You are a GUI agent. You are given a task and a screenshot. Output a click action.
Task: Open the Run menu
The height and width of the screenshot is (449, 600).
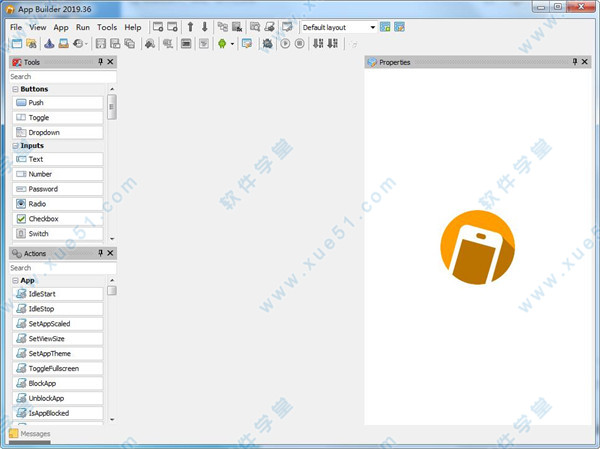(x=83, y=27)
